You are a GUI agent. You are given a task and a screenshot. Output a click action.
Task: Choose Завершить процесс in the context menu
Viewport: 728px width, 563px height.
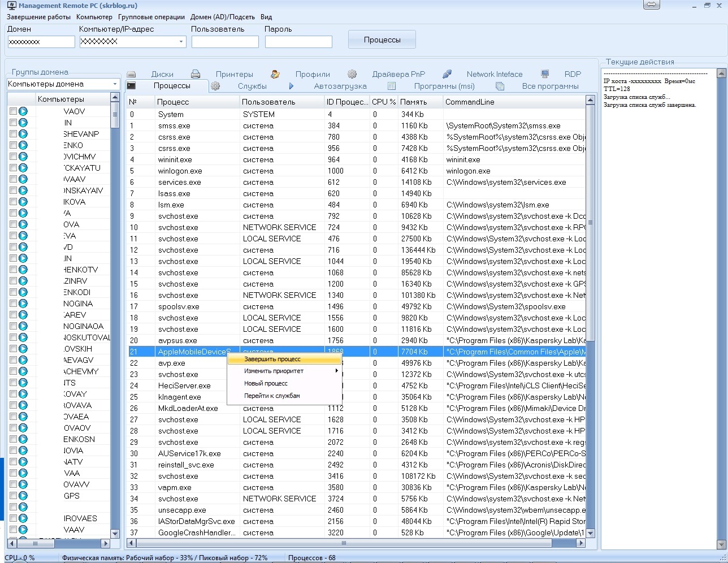(x=272, y=359)
